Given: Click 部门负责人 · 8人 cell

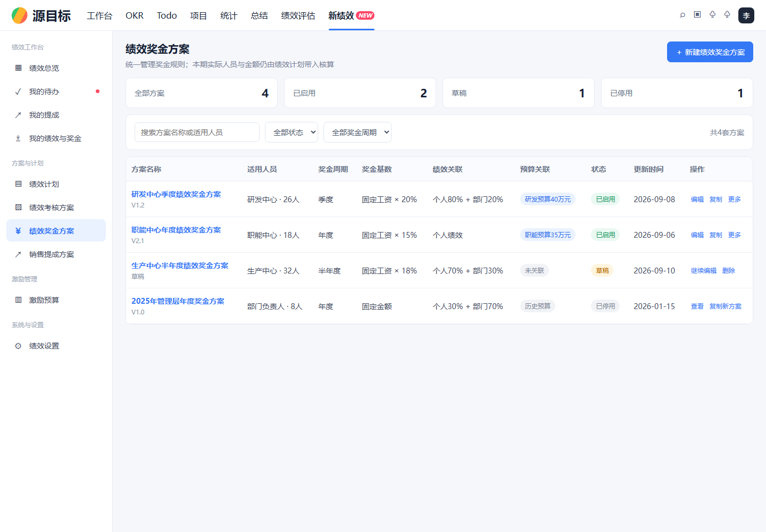Looking at the screenshot, I should click(275, 306).
